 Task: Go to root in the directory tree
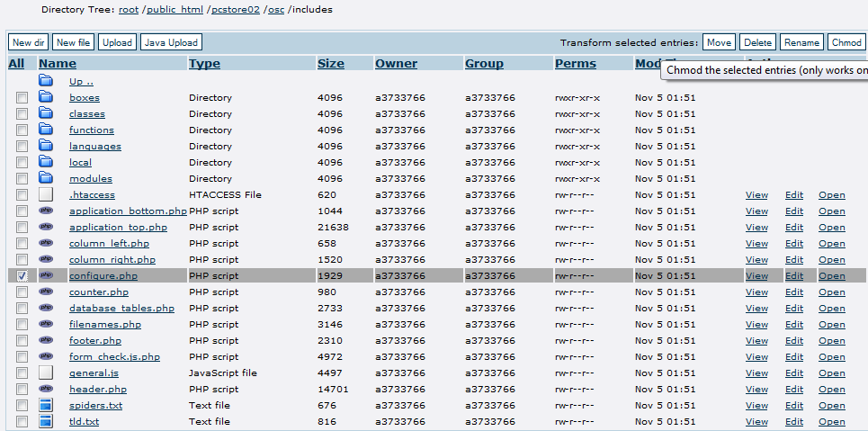[x=129, y=9]
